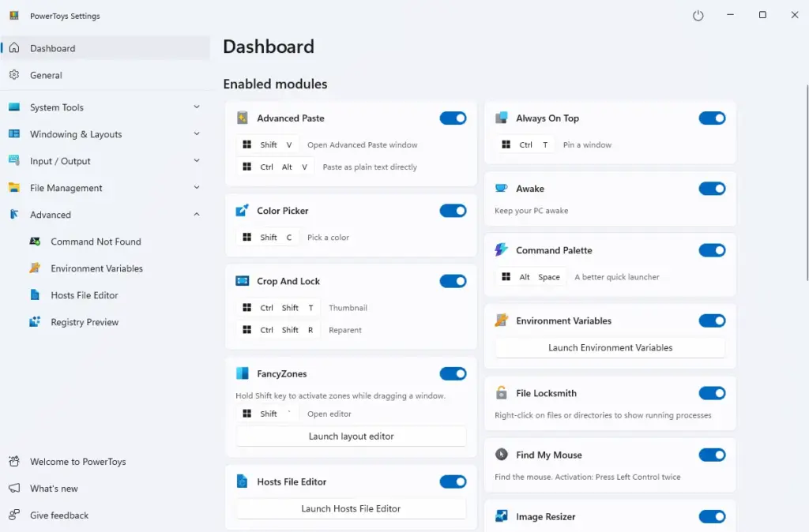
Task: Click Launch Environment Variables
Action: (609, 347)
